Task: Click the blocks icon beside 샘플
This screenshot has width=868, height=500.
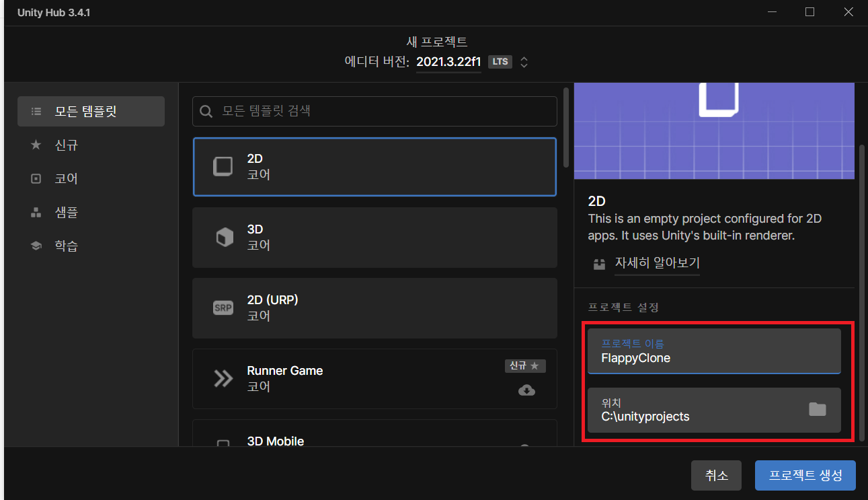Action: (x=36, y=213)
